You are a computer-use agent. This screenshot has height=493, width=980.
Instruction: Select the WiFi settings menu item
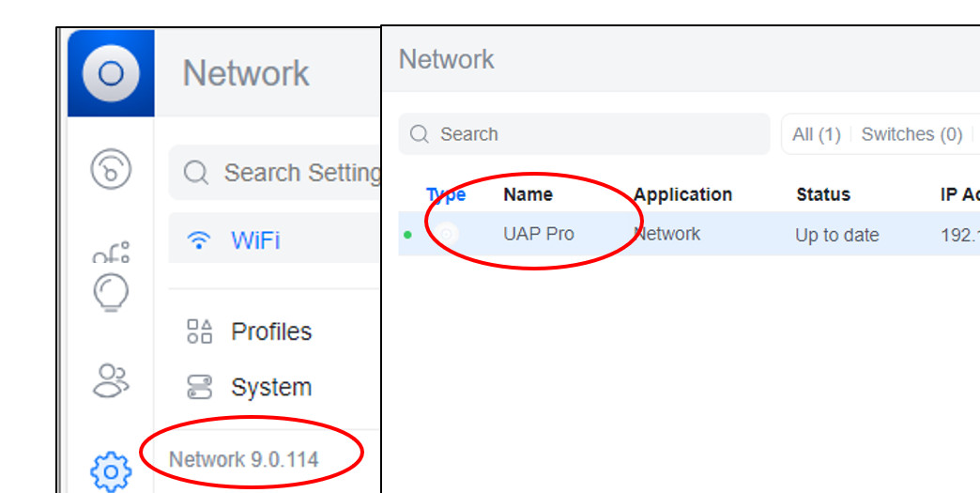coord(255,240)
